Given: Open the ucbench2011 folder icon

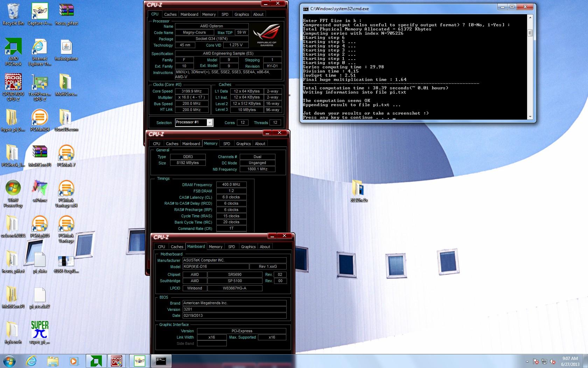Looking at the screenshot, I should pos(13,227).
